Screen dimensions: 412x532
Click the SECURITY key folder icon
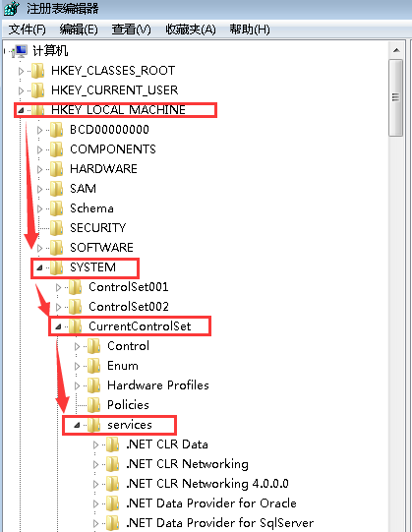pyautogui.click(x=57, y=228)
